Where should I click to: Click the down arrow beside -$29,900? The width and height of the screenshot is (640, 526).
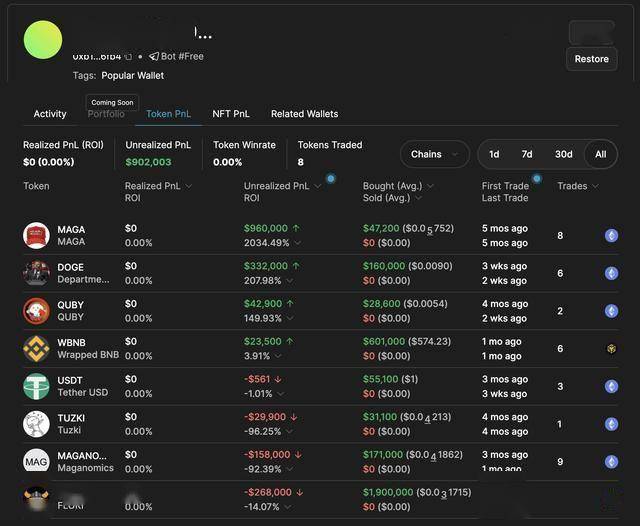294,417
